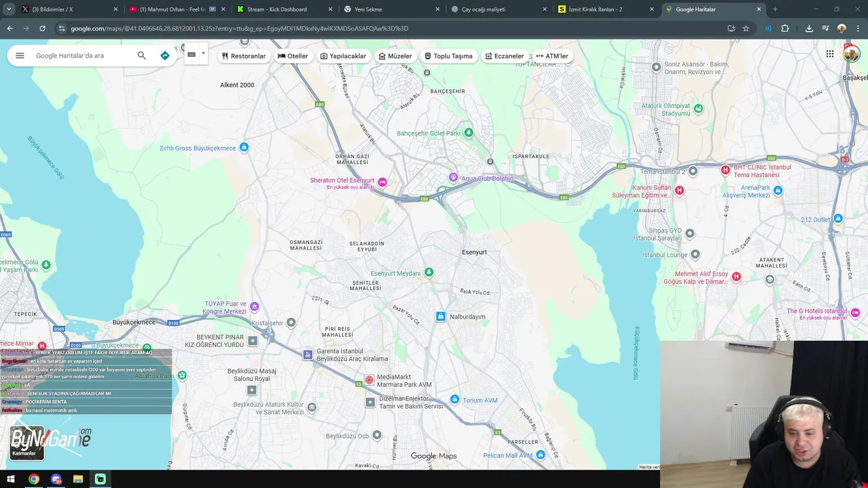868x488 pixels.
Task: Click the keyboard input tool icon
Action: pos(191,55)
